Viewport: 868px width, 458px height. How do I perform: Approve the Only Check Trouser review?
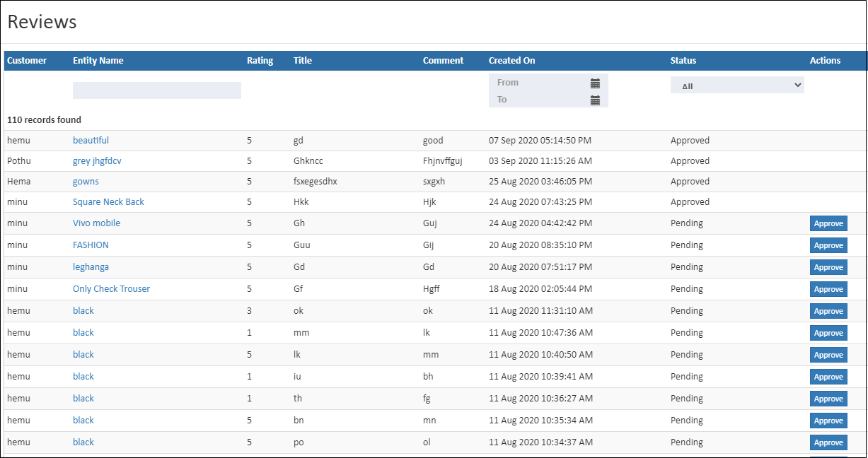[828, 288]
